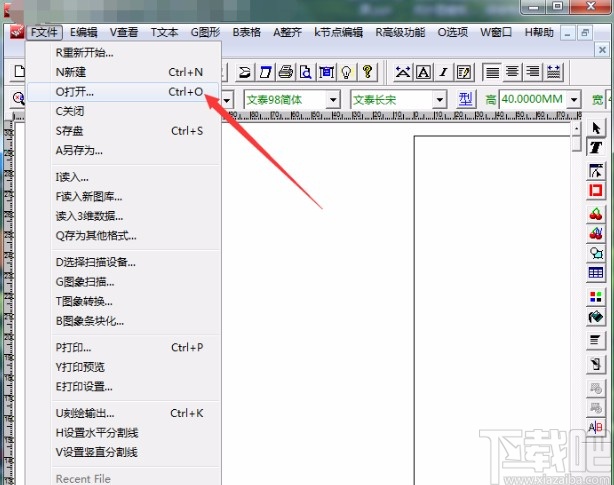
Task: Expand the 文泰98简体 font dropdown
Action: point(333,100)
